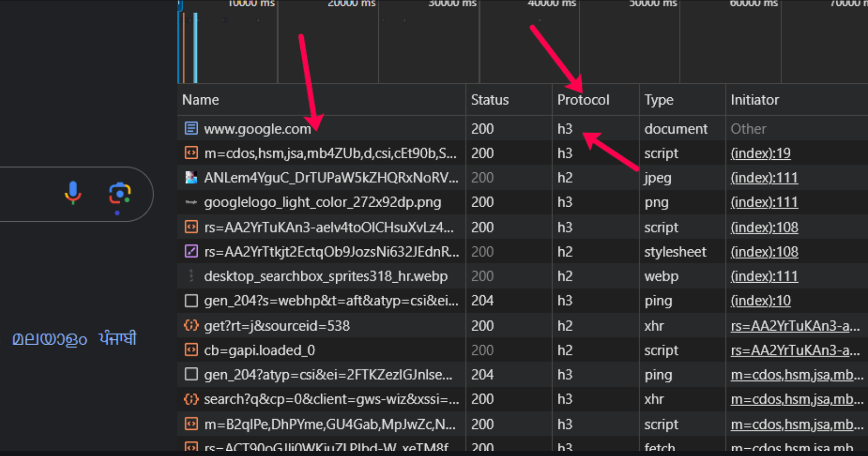868x456 pixels.
Task: Click xhr icon beside get?rt=j&sourceid=538
Action: click(191, 325)
